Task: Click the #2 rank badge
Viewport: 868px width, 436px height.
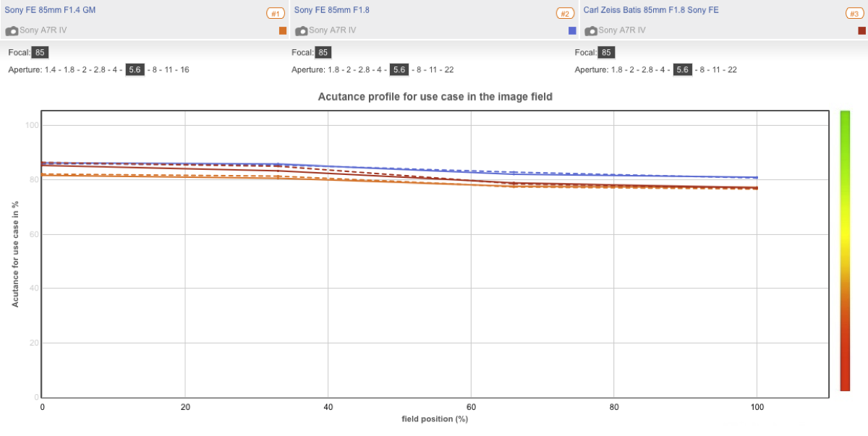Action: pos(564,13)
